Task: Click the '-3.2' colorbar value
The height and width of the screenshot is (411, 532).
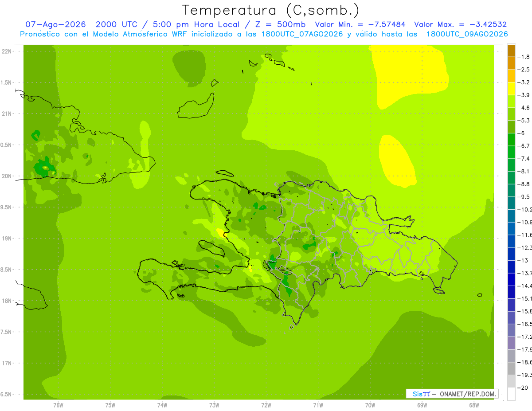Action: click(x=524, y=82)
